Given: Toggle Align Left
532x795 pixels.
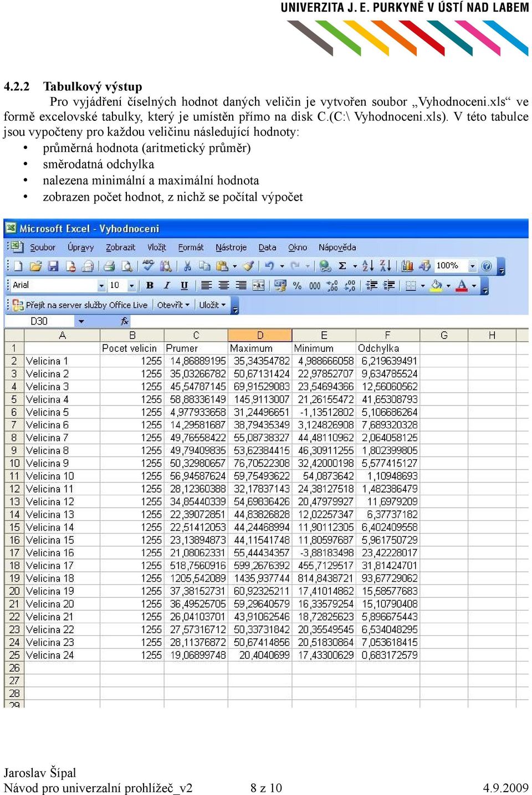Looking at the screenshot, I should point(206,286).
